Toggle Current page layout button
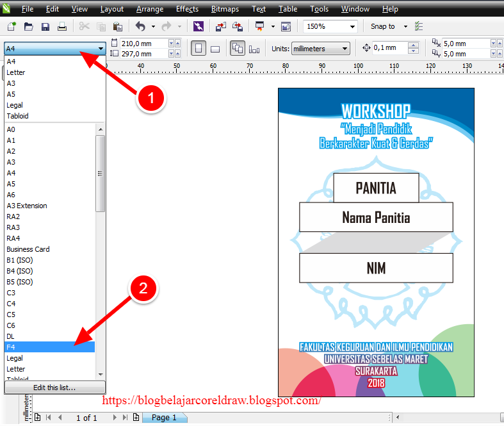Viewport: 504px width, 426px height. click(x=254, y=49)
